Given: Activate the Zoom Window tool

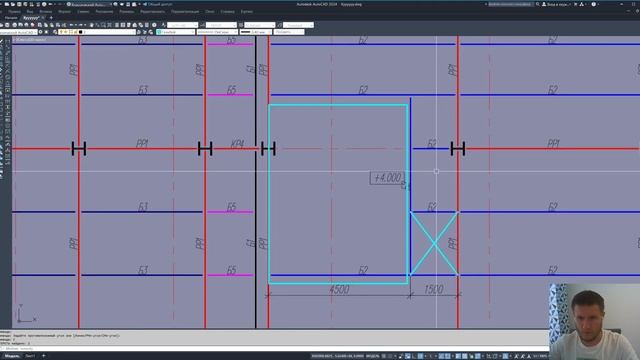Looking at the screenshot, I should point(103,25).
